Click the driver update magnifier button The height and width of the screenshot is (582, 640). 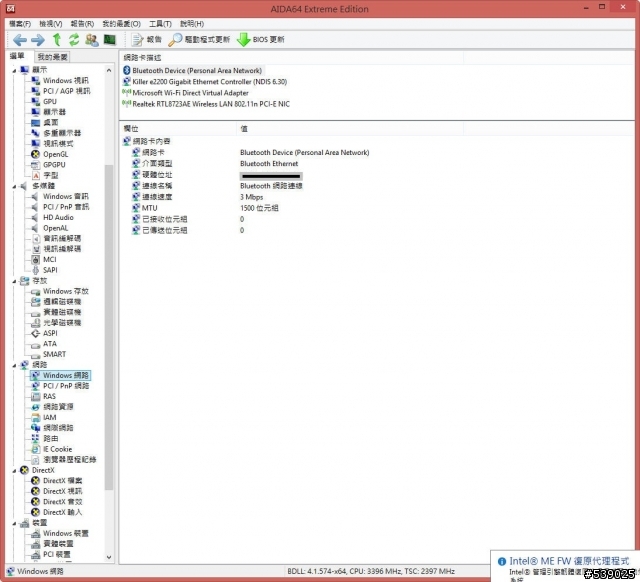[199, 40]
